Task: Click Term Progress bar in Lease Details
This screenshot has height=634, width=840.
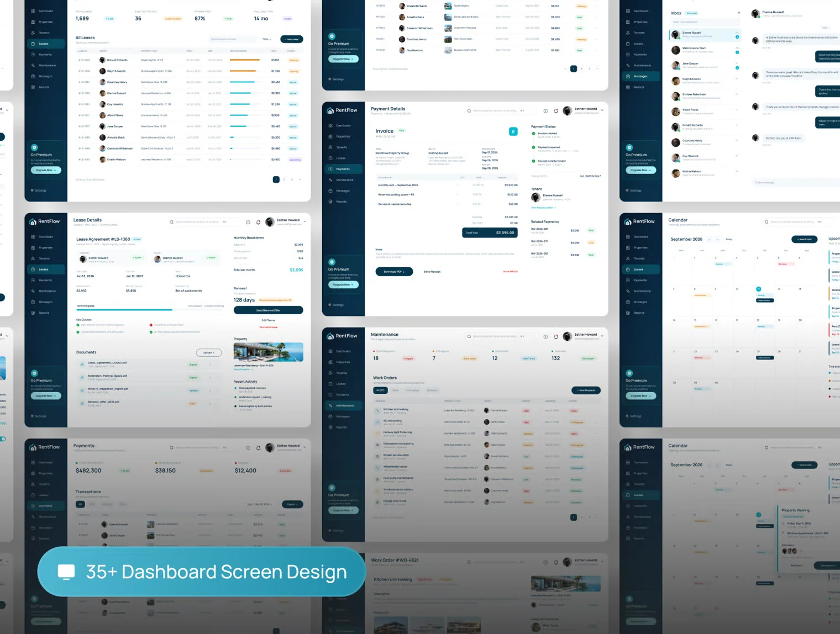Action: pos(150,310)
